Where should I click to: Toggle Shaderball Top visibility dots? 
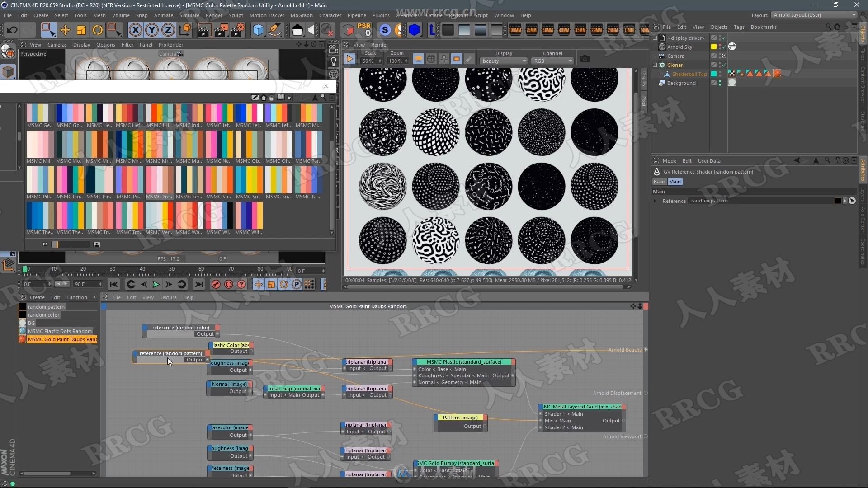(720, 74)
